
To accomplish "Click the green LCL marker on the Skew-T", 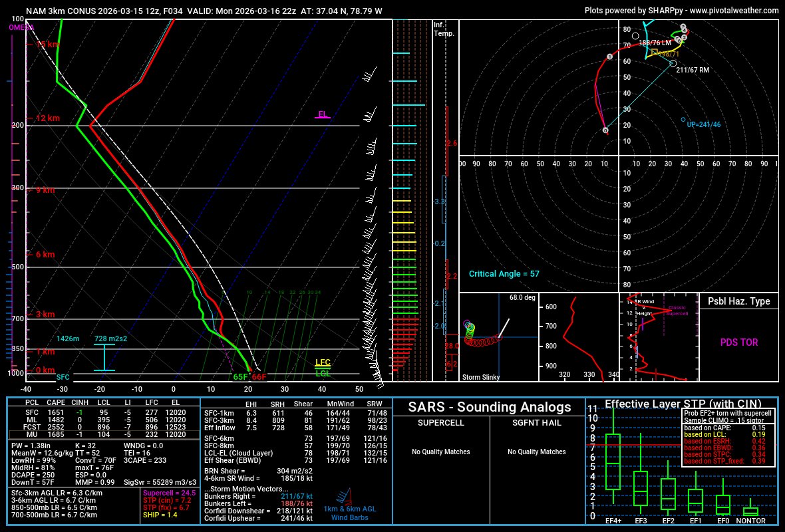I will (323, 373).
